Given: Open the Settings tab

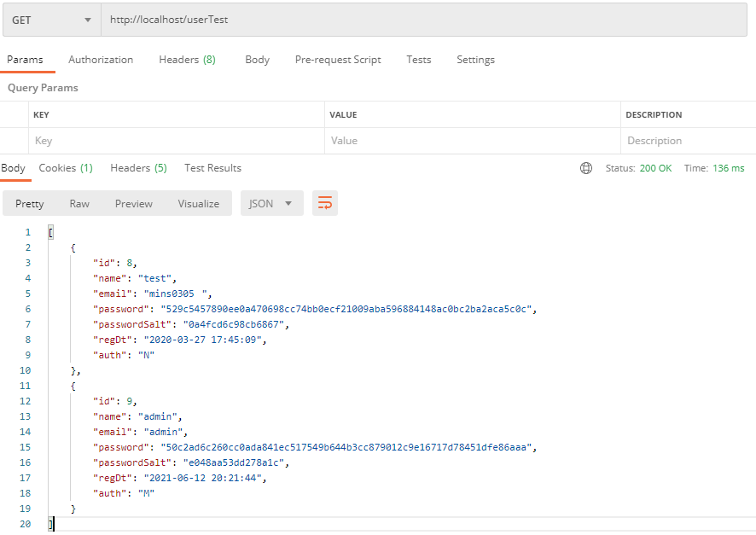Looking at the screenshot, I should coord(475,60).
